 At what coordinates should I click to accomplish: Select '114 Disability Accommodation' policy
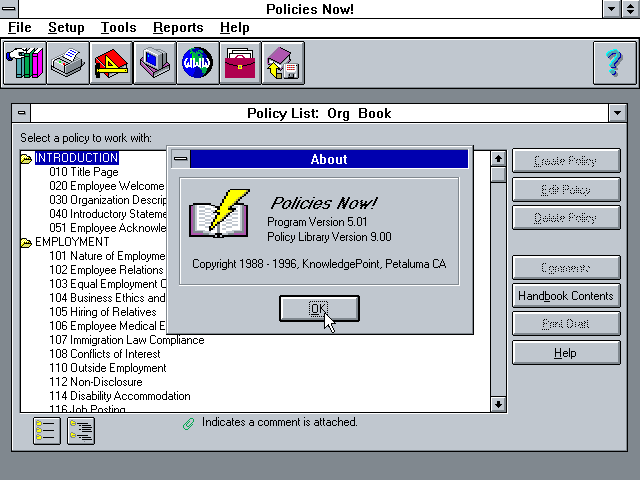(120, 396)
